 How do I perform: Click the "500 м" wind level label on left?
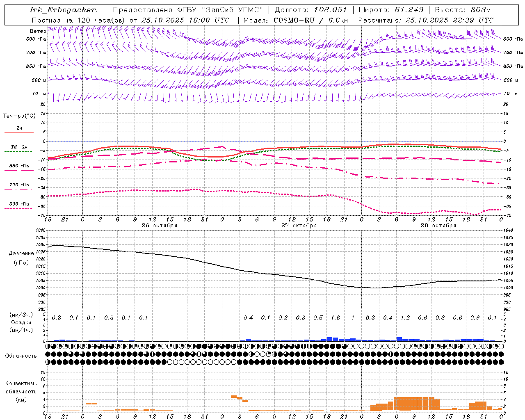(39, 80)
